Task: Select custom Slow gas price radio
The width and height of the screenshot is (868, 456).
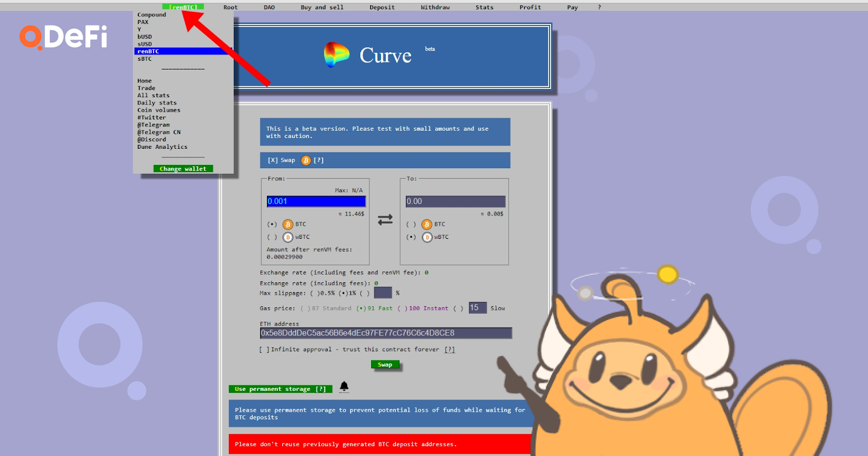Action: tap(458, 308)
